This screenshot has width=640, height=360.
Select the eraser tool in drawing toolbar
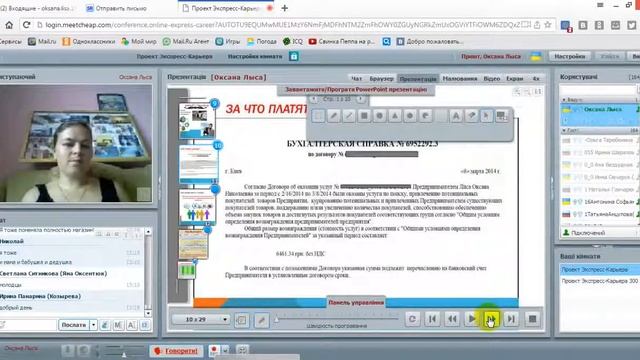(471, 116)
